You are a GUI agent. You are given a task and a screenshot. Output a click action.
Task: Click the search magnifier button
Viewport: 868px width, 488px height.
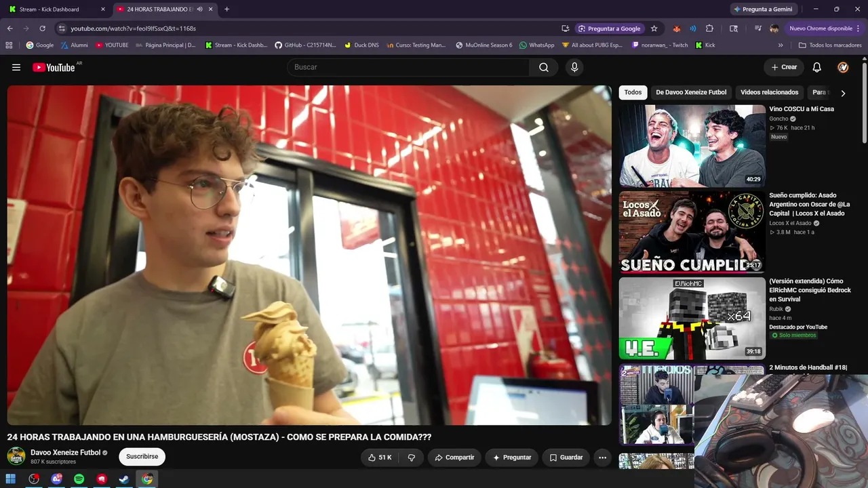pyautogui.click(x=544, y=67)
